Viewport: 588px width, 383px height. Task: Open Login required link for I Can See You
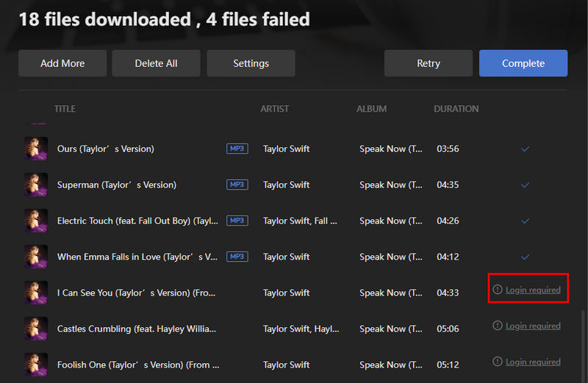(x=532, y=290)
